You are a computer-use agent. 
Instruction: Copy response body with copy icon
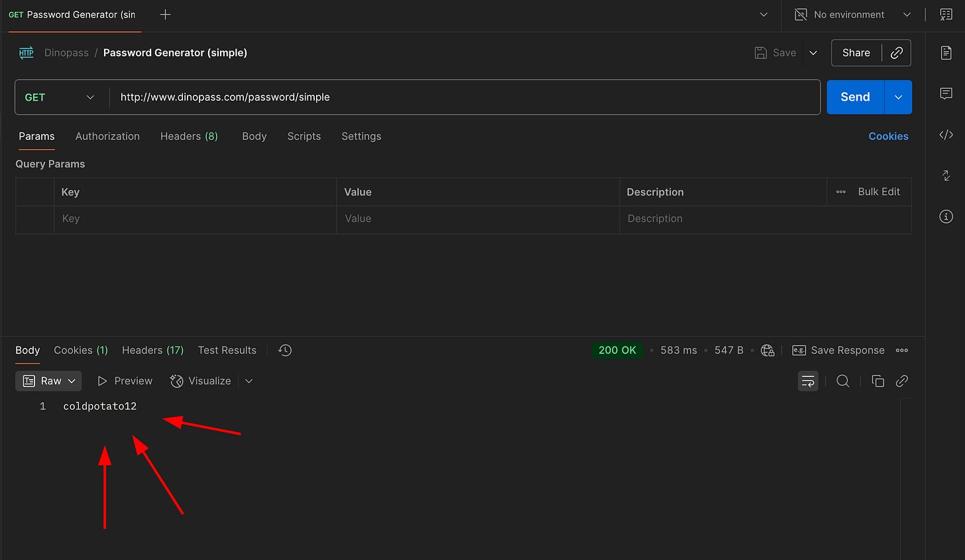[878, 381]
